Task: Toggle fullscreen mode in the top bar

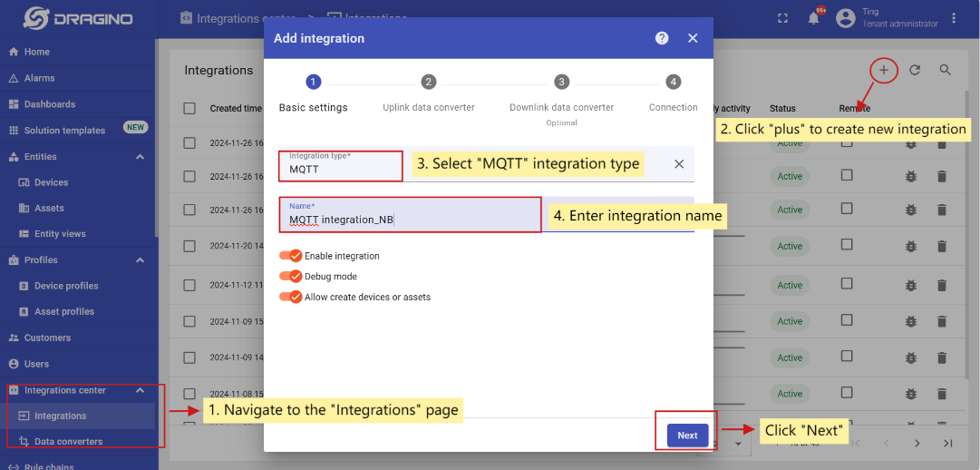Action: coord(782,18)
